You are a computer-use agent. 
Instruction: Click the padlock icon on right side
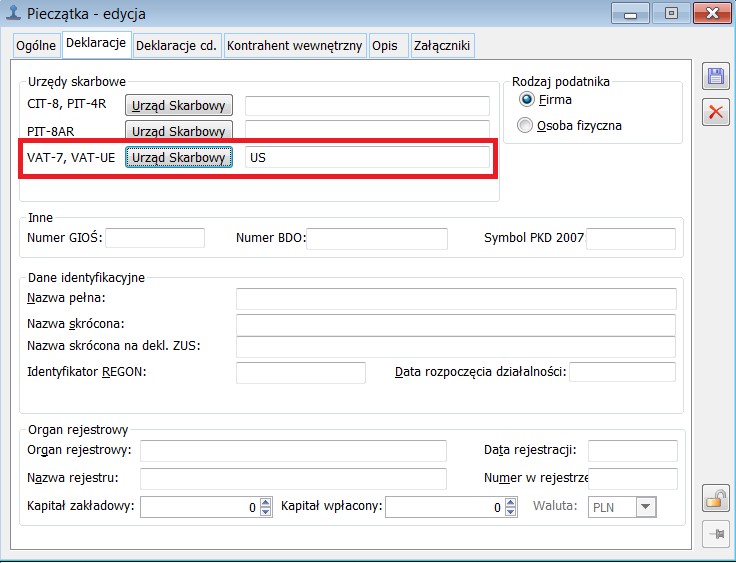[x=715, y=497]
